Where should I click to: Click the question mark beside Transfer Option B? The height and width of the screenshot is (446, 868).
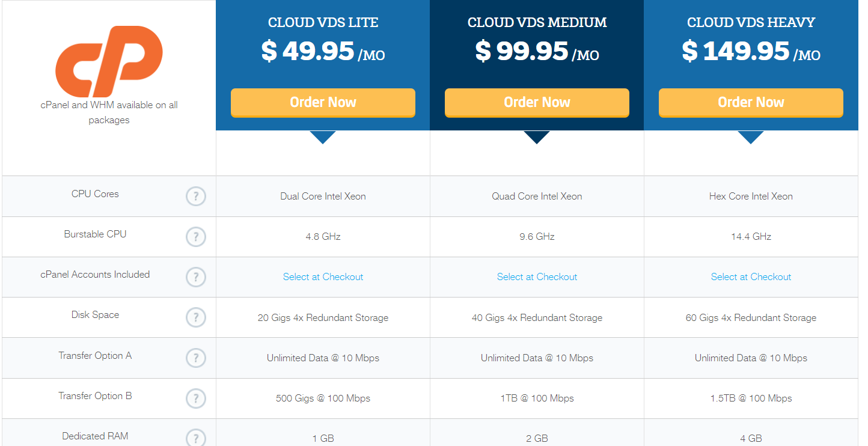tap(195, 398)
